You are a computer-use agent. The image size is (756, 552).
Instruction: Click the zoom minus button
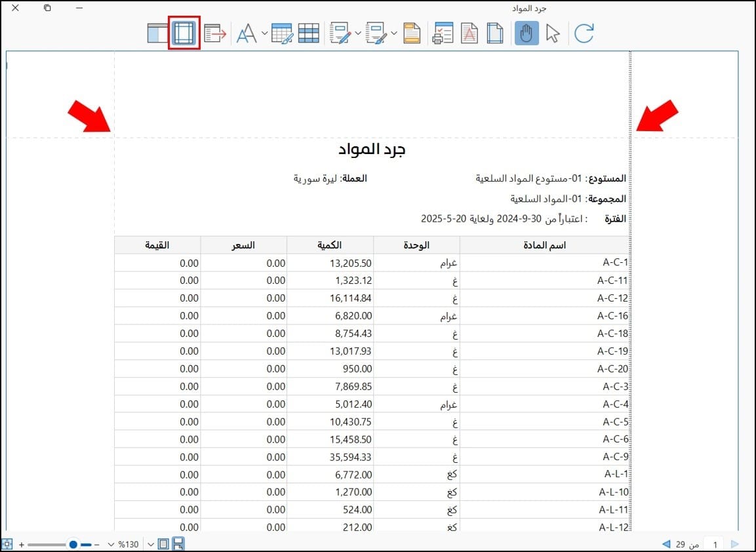97,545
